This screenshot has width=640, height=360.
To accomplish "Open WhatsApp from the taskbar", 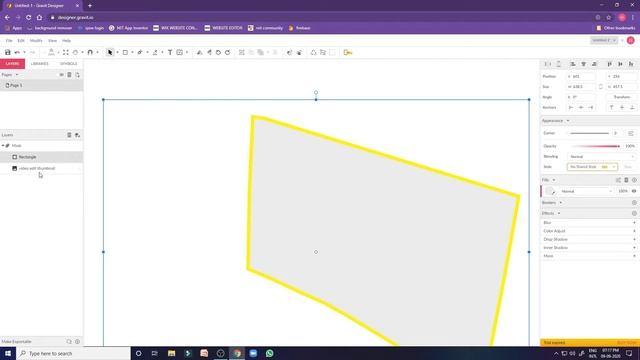I will pyautogui.click(x=269, y=353).
